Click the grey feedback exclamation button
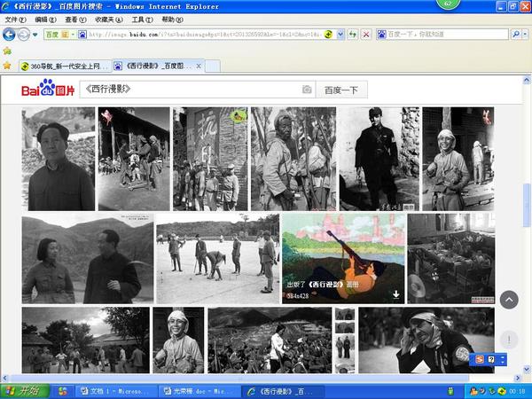This screenshot has height=399, width=532. pos(509,340)
